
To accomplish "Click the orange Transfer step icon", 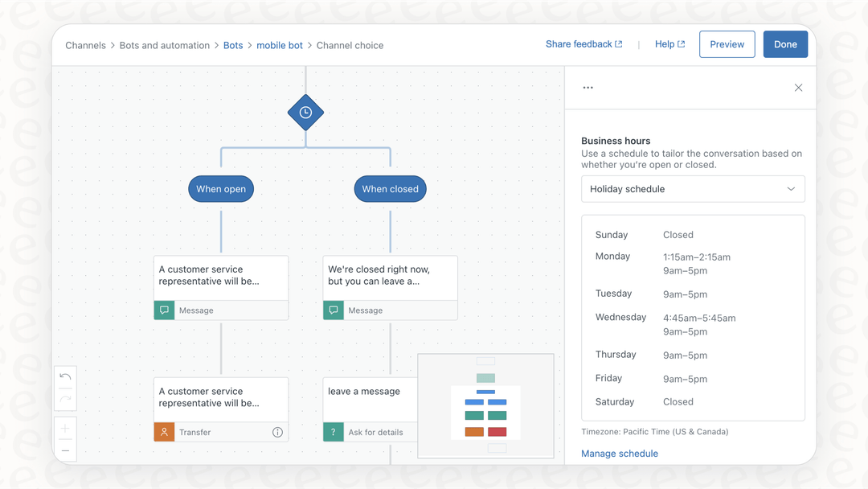I will 164,432.
